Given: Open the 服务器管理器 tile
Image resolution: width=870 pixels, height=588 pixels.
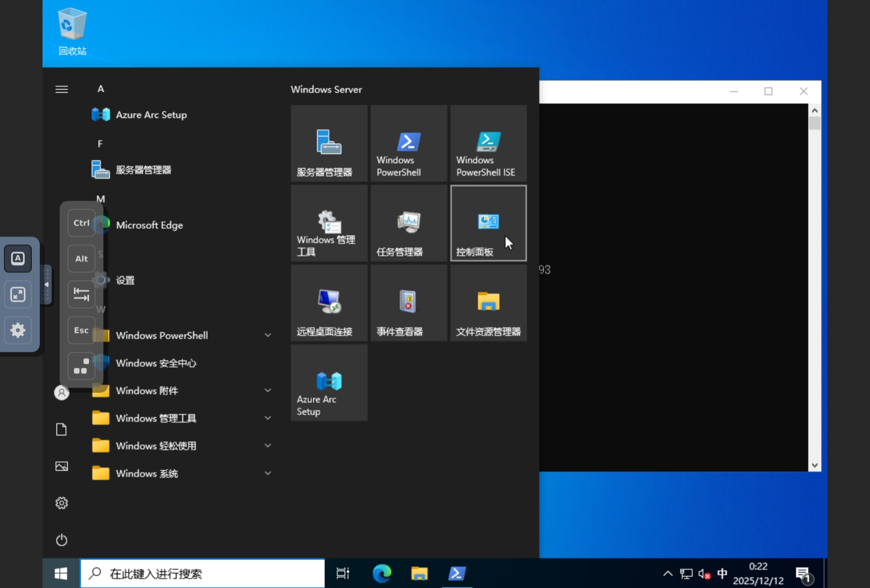Looking at the screenshot, I should [329, 144].
